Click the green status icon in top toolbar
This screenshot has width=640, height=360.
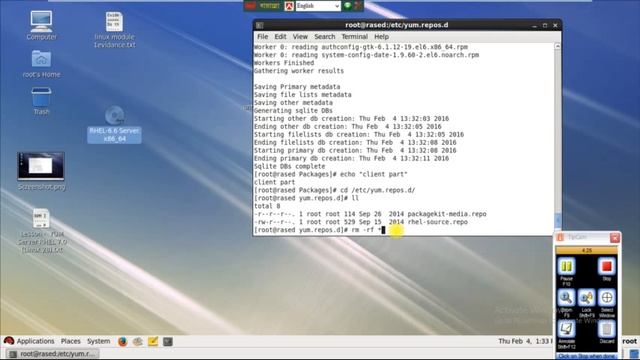[347, 5]
